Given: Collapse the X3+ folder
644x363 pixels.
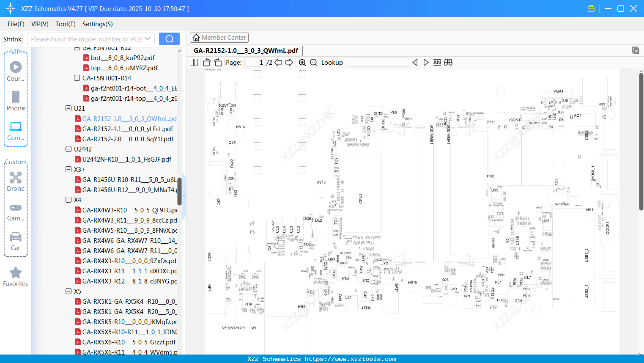Looking at the screenshot, I should point(69,169).
